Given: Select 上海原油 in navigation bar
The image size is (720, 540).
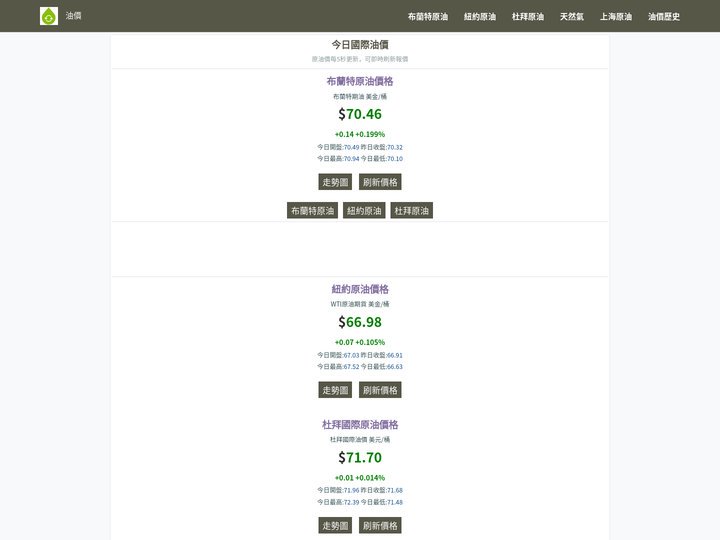Looking at the screenshot, I should (x=616, y=17).
